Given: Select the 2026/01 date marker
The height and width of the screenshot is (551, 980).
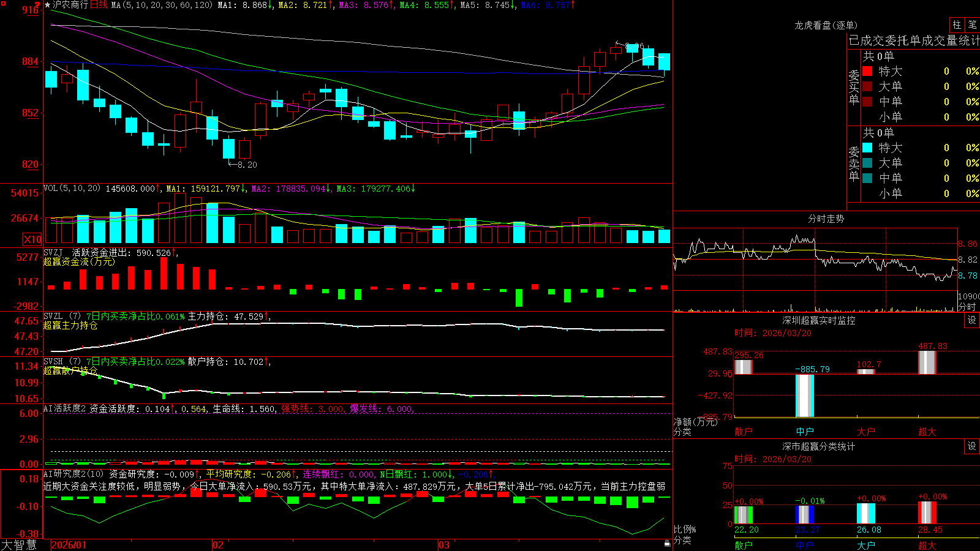Looking at the screenshot, I should click(x=69, y=545).
